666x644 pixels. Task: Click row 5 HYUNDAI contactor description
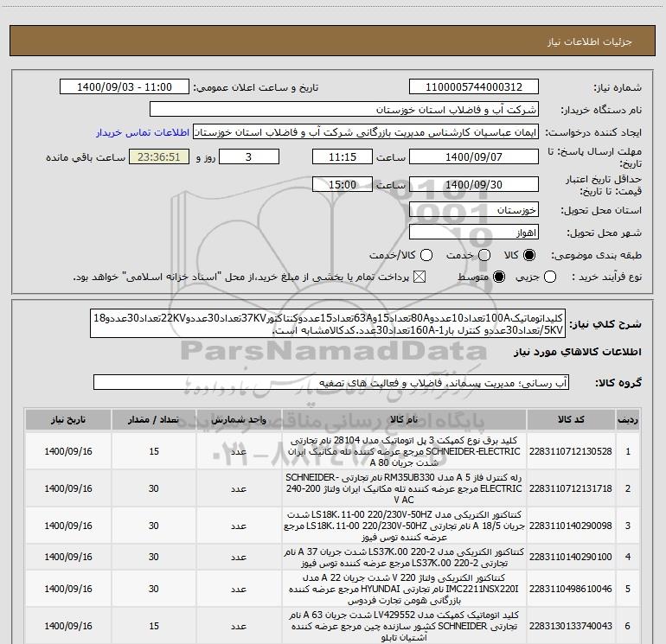coord(404,589)
